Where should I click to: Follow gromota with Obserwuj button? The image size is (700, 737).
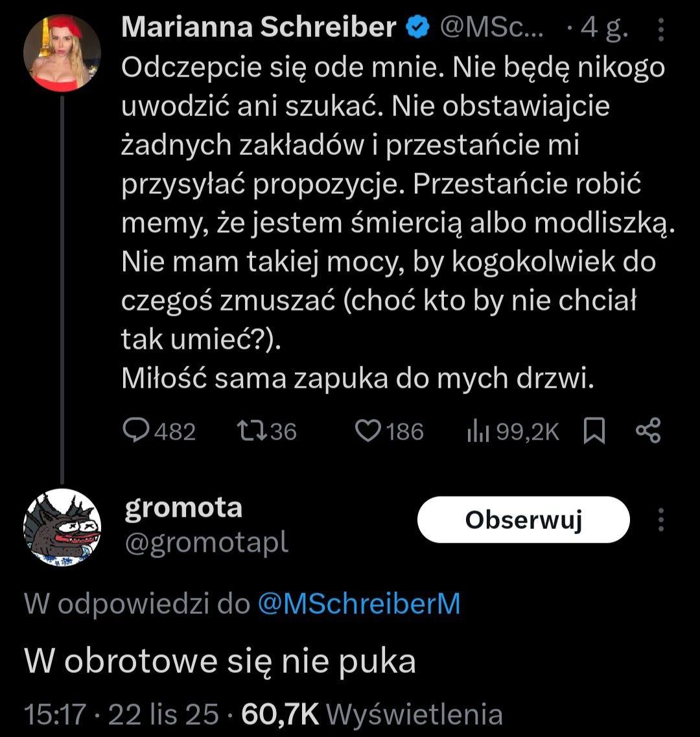(524, 519)
